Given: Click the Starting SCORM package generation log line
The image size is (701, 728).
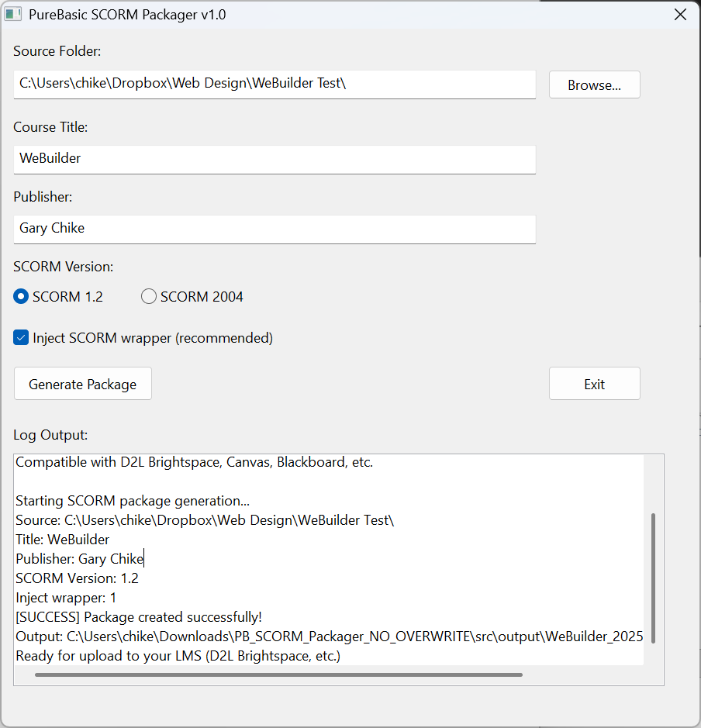Looking at the screenshot, I should pos(133,501).
